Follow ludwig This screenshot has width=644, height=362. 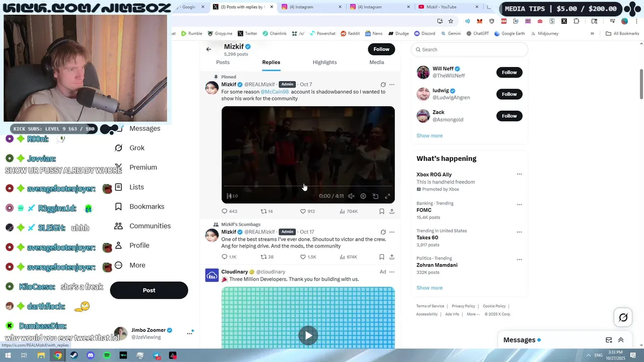coord(509,94)
